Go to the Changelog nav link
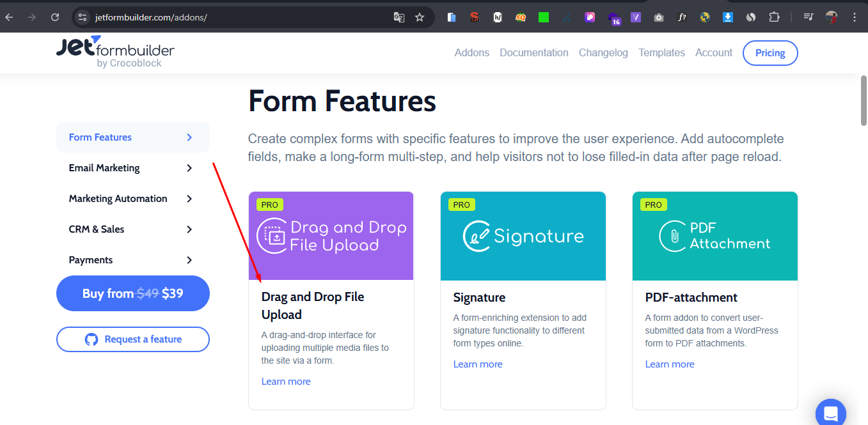Viewport: 868px width, 425px height. (603, 53)
